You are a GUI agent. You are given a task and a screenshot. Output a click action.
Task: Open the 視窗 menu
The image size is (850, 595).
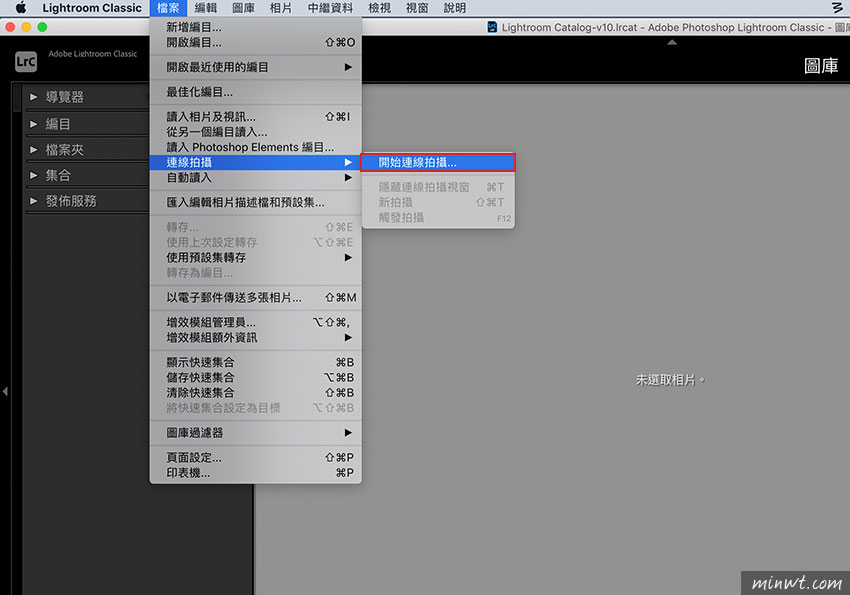[417, 8]
